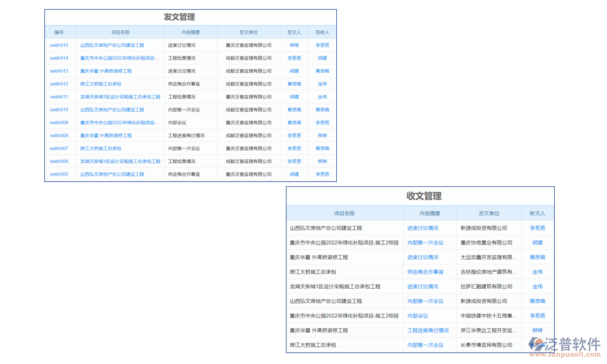Click receiver 金伟 for 跨江大桥施工总承包
This screenshot has height=364, width=607.
537,272
